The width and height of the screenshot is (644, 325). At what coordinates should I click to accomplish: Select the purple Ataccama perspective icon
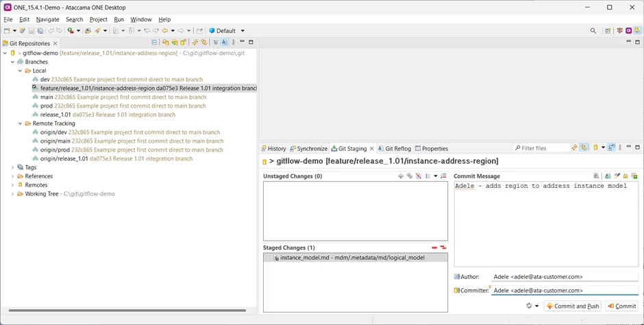[x=628, y=31]
